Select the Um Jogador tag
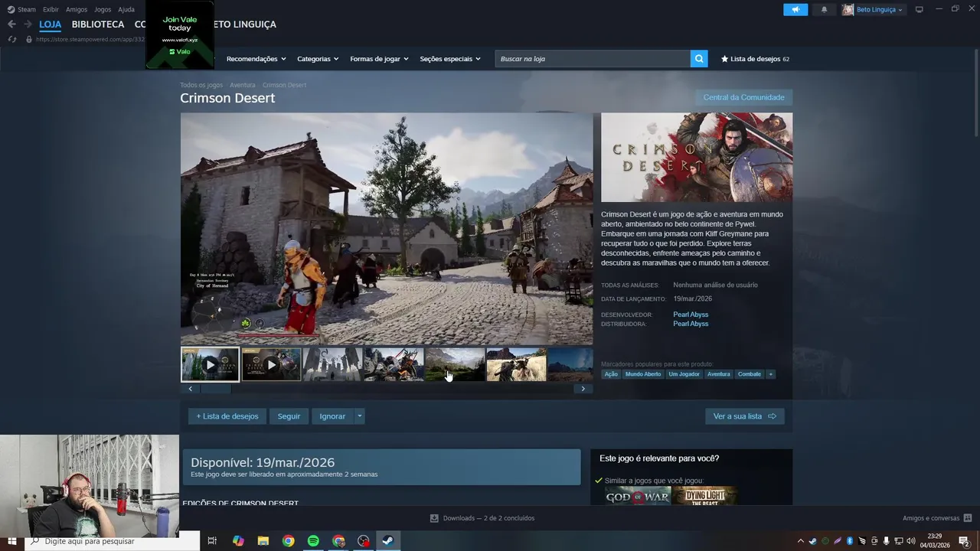980x551 pixels. (684, 374)
